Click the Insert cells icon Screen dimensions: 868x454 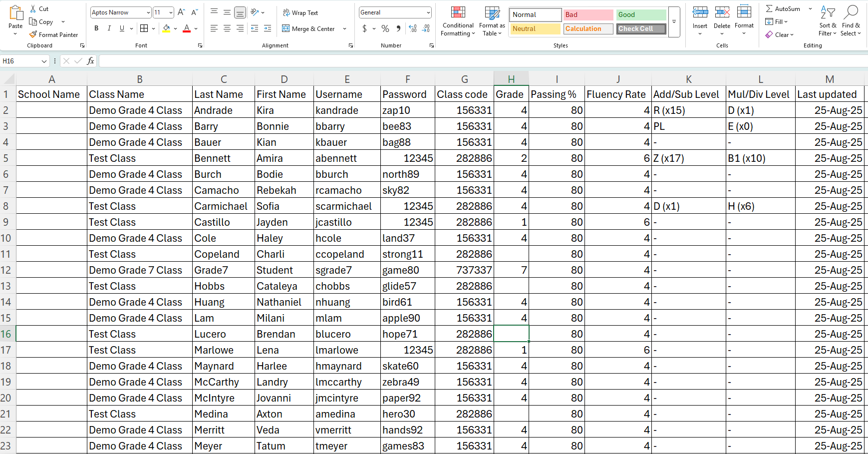click(x=700, y=12)
